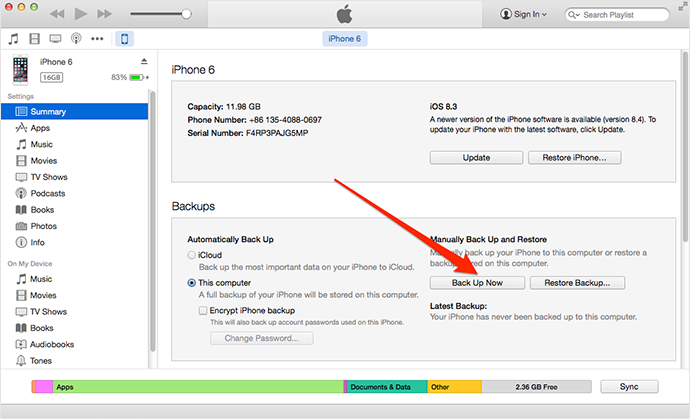Click the Other storage segment
The width and height of the screenshot is (690, 419).
click(455, 387)
